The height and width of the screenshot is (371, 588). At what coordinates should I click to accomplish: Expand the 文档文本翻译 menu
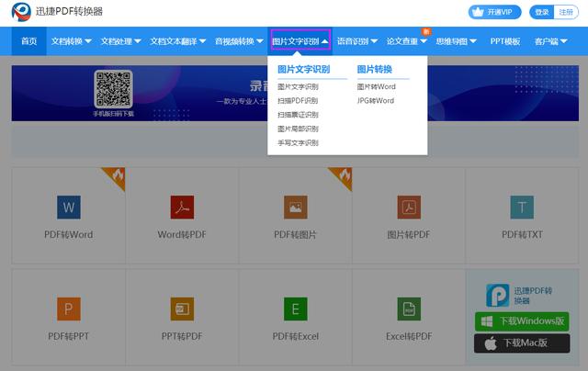tap(178, 41)
